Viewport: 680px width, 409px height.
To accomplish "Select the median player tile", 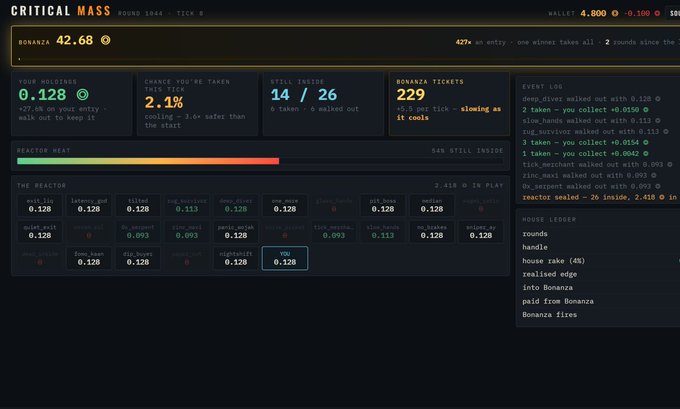I will [x=432, y=205].
